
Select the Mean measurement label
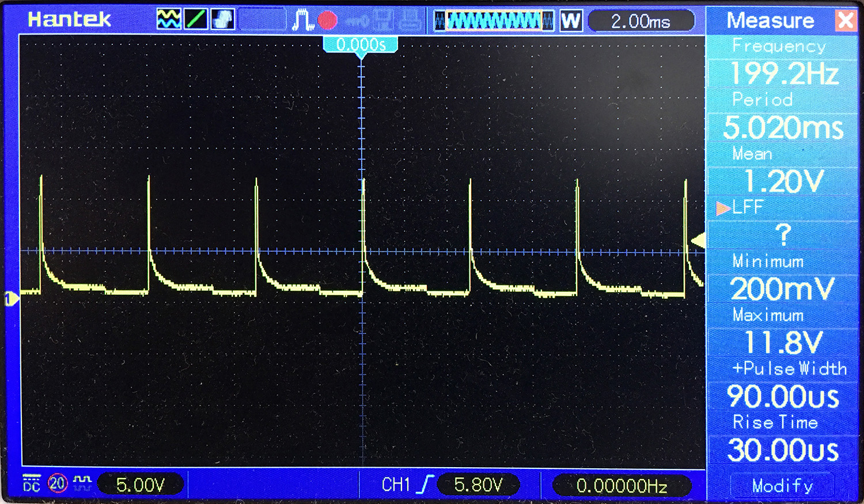click(x=752, y=154)
